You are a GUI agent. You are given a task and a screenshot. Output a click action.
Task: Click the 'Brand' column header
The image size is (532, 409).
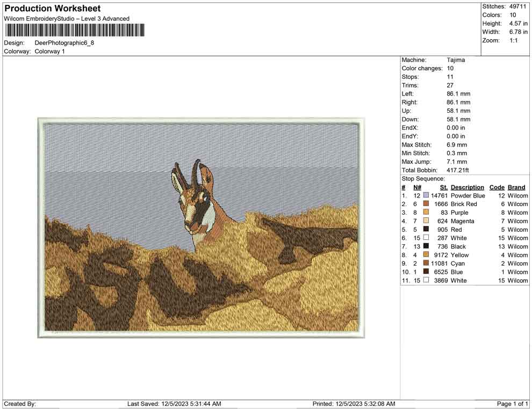point(516,187)
